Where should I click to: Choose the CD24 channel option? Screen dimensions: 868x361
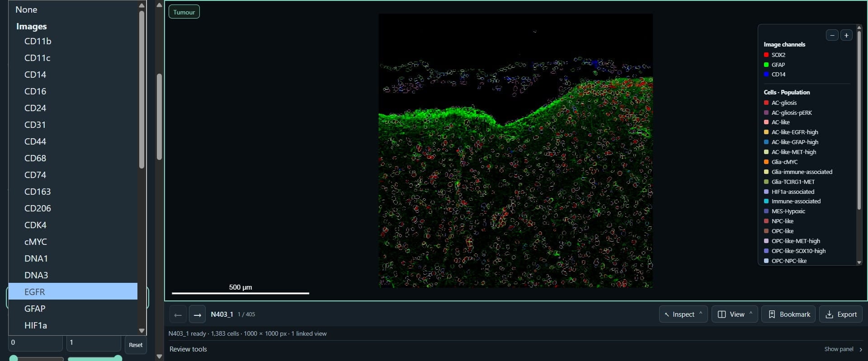(x=73, y=108)
